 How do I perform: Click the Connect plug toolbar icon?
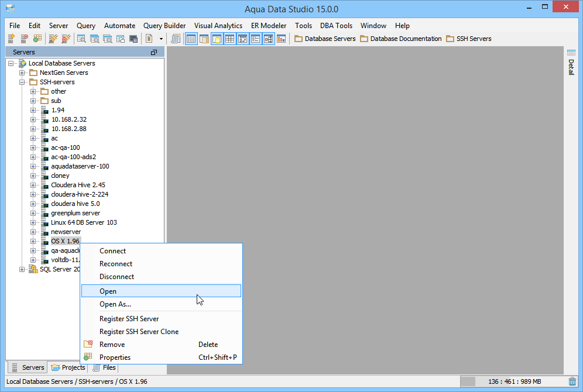pyautogui.click(x=53, y=39)
